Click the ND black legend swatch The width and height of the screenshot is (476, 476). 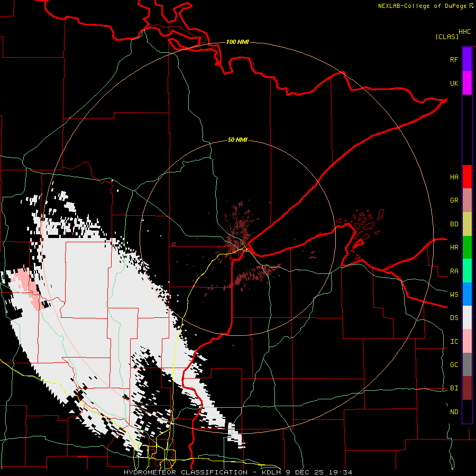click(x=467, y=411)
